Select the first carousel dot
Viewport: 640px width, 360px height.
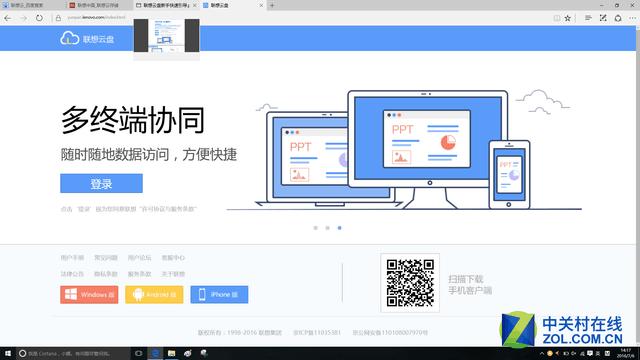click(316, 228)
